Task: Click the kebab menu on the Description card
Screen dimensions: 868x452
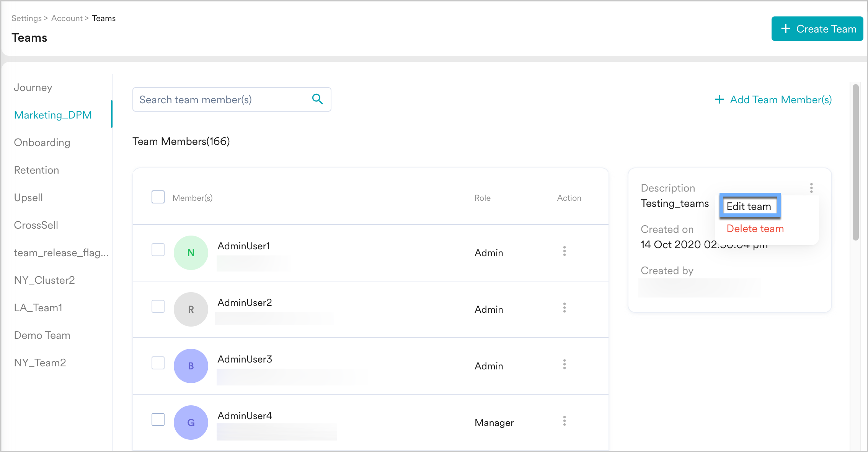Action: click(811, 187)
